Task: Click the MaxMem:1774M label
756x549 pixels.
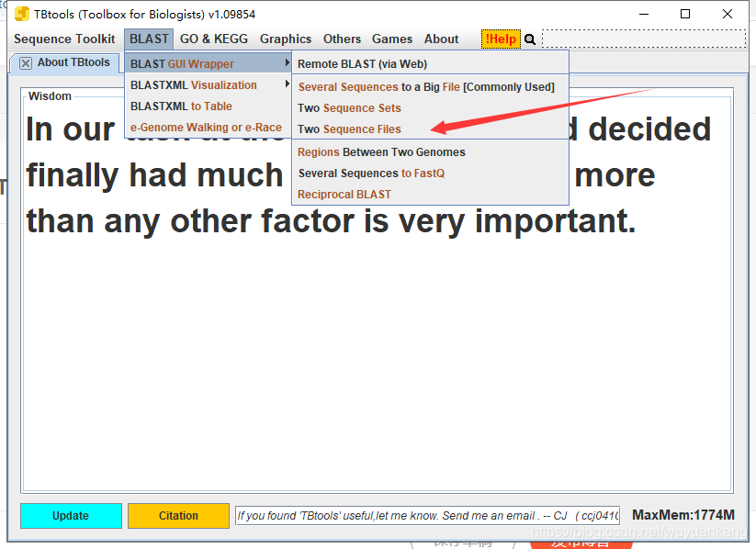Action: click(683, 515)
